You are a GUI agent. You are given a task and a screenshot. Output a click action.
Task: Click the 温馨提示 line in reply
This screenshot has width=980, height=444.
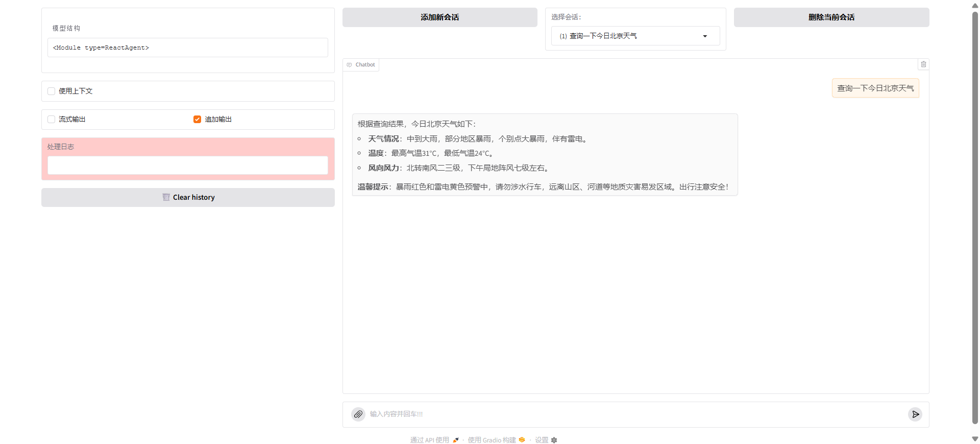(543, 186)
